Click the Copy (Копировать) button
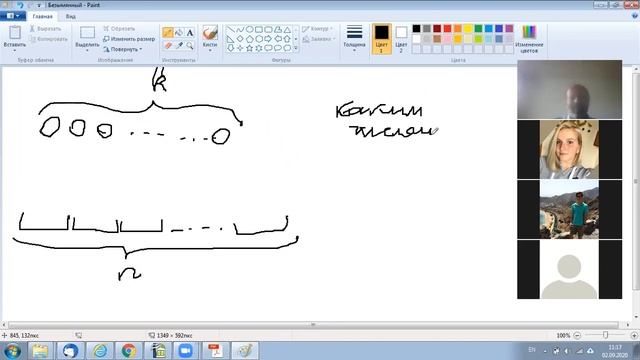The image size is (640, 360). pyautogui.click(x=48, y=39)
